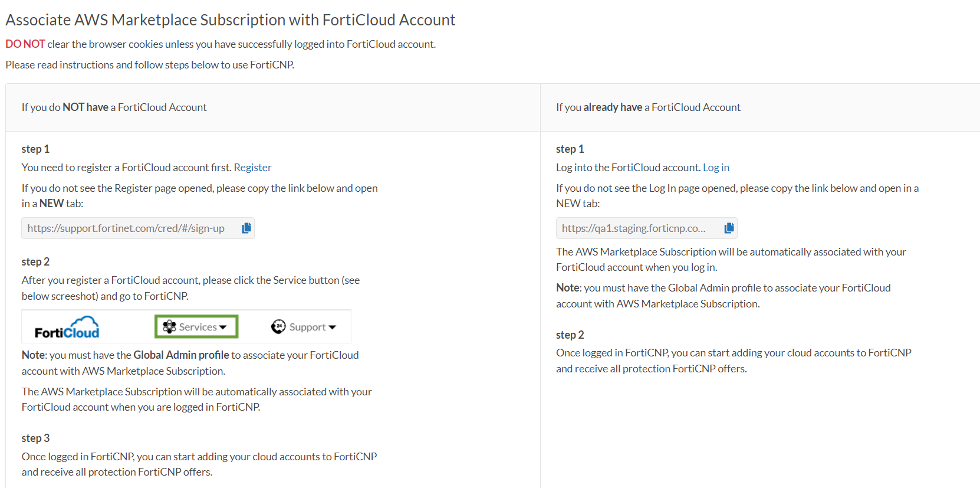The height and width of the screenshot is (488, 980).
Task: Click the Services gear icon
Action: coord(169,327)
